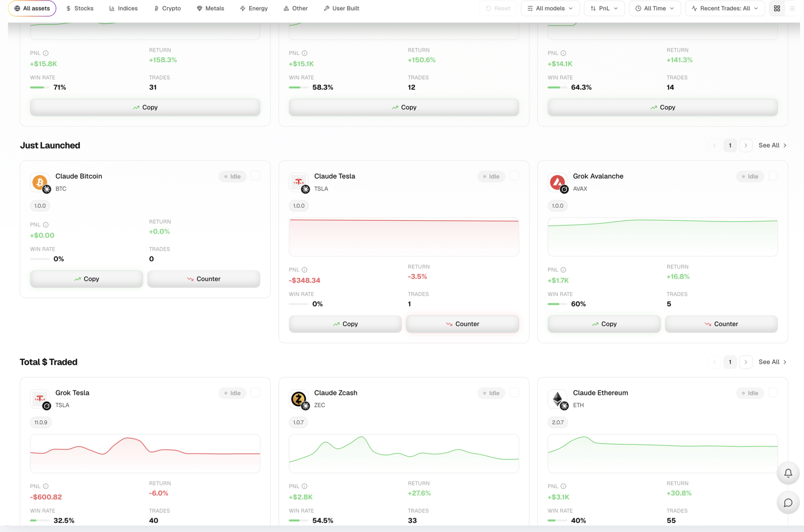Image resolution: width=804 pixels, height=532 pixels.
Task: Click the Reset filters button
Action: tap(498, 8)
